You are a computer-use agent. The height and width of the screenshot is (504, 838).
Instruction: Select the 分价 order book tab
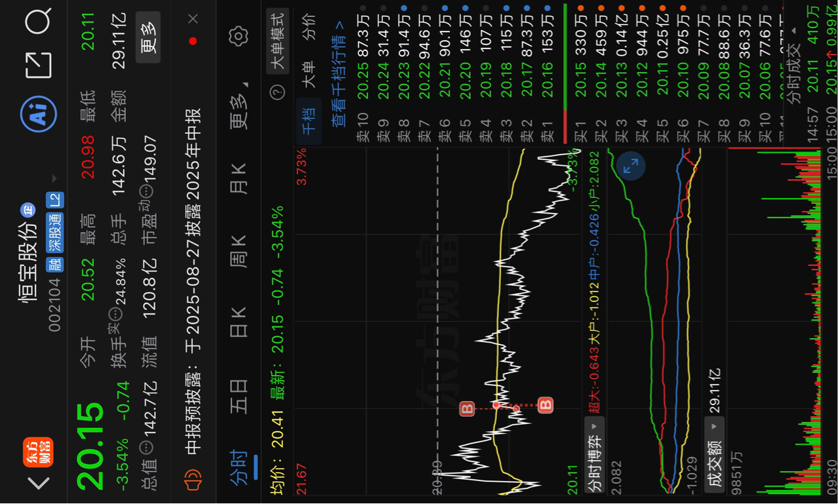coord(310,26)
